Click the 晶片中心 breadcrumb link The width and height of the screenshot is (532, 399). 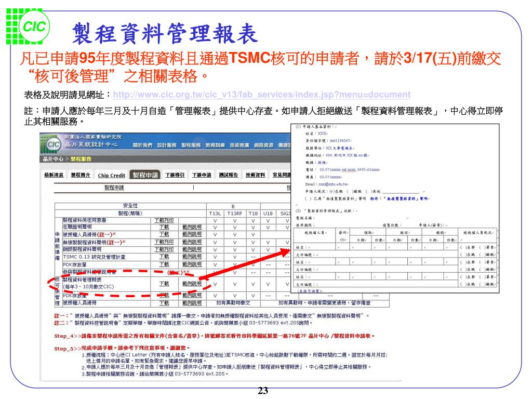click(x=54, y=159)
